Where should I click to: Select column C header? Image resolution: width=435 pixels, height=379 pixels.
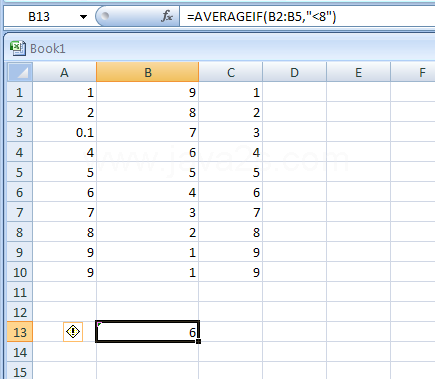click(x=231, y=72)
